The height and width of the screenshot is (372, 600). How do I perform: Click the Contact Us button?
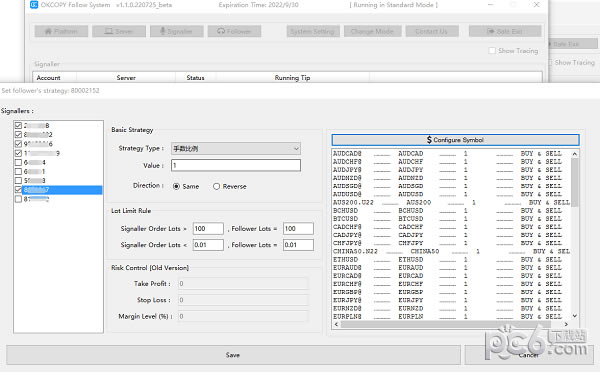(x=432, y=31)
